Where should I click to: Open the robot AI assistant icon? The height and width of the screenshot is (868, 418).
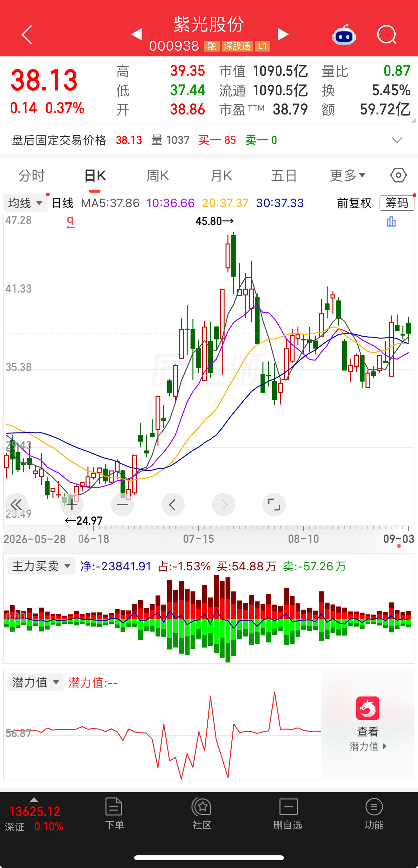(x=344, y=35)
